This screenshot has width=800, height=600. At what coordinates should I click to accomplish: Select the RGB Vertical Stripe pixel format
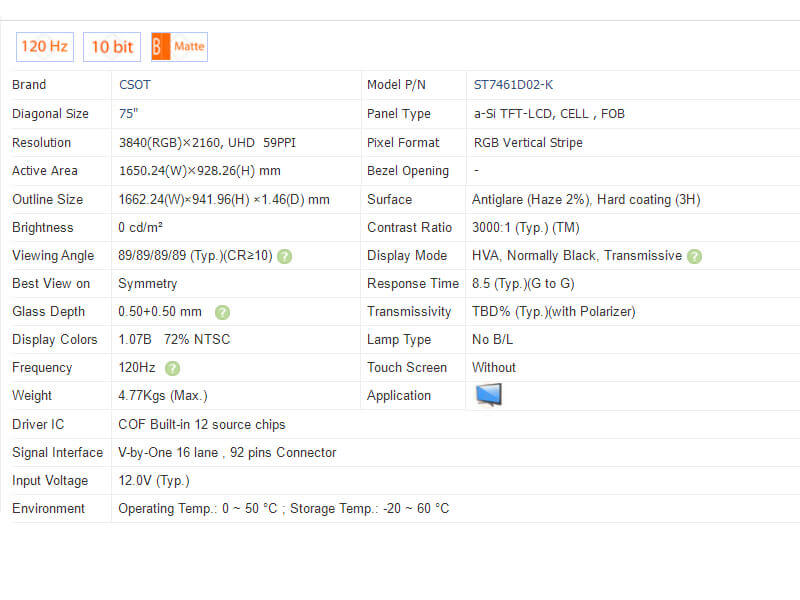click(528, 142)
